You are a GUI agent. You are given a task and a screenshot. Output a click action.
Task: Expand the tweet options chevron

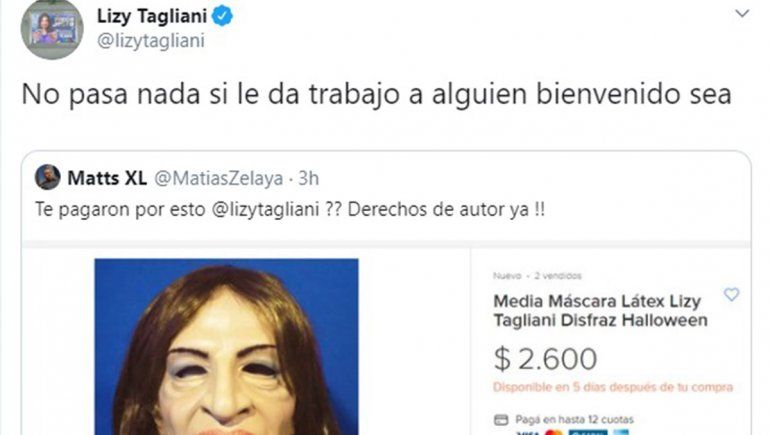742,13
